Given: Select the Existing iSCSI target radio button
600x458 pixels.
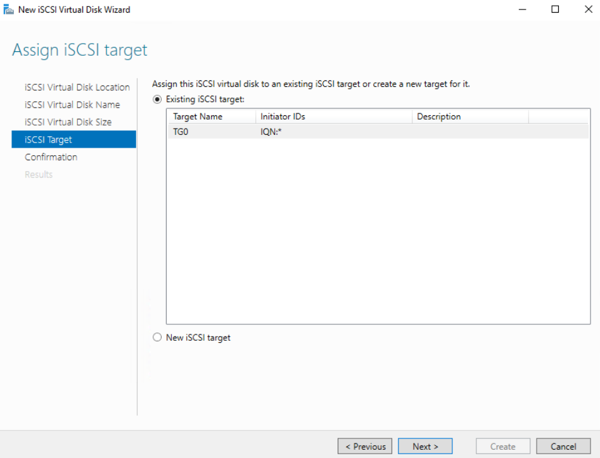Looking at the screenshot, I should click(x=157, y=99).
